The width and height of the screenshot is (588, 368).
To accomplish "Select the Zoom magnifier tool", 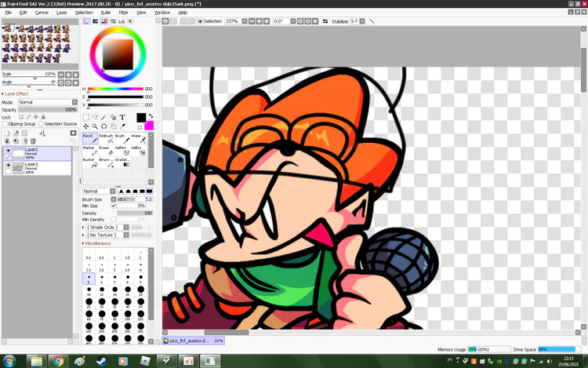I will coord(95,126).
